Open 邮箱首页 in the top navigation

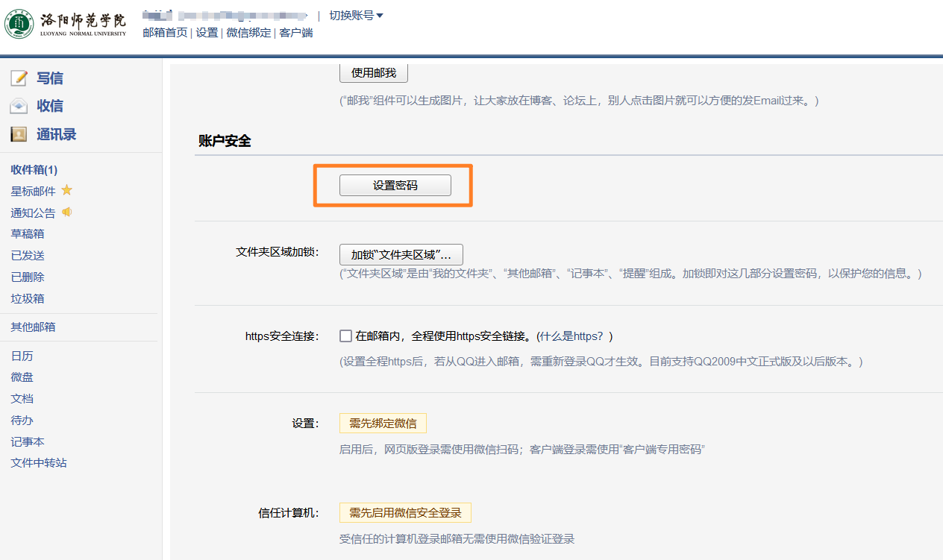click(x=165, y=33)
